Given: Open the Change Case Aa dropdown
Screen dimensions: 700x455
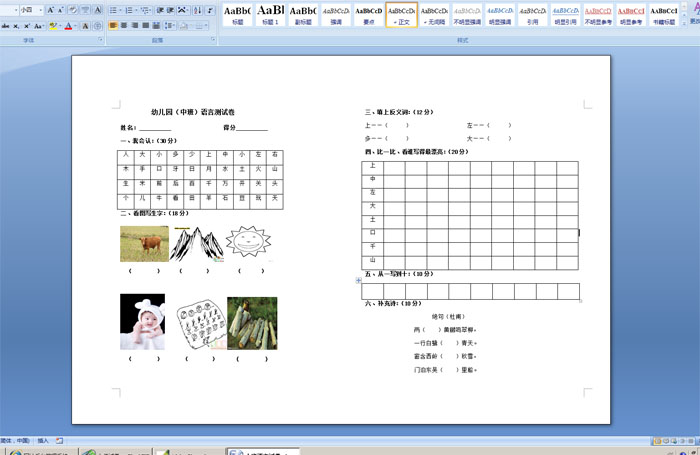Looking at the screenshot, I should pos(39,26).
